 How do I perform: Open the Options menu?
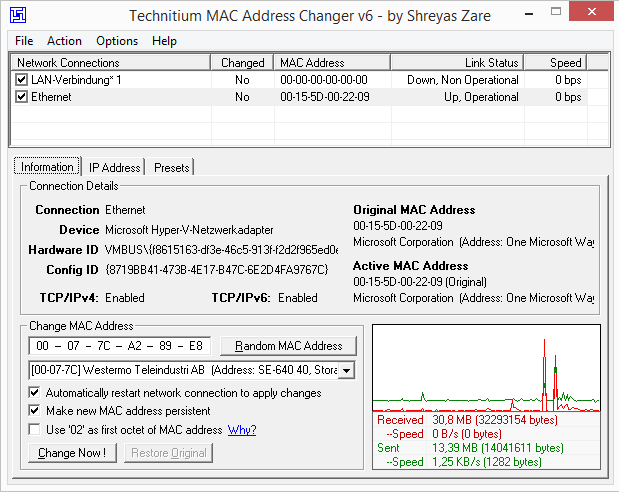tap(117, 41)
